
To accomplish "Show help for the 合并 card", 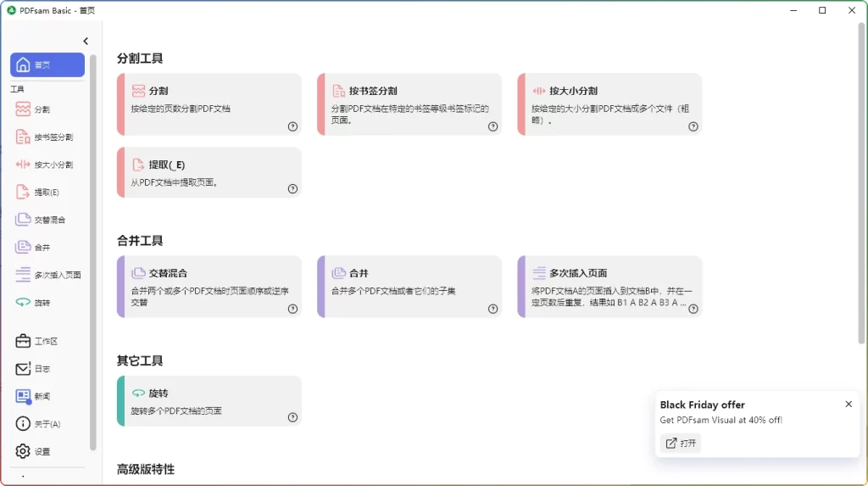I will pyautogui.click(x=492, y=309).
